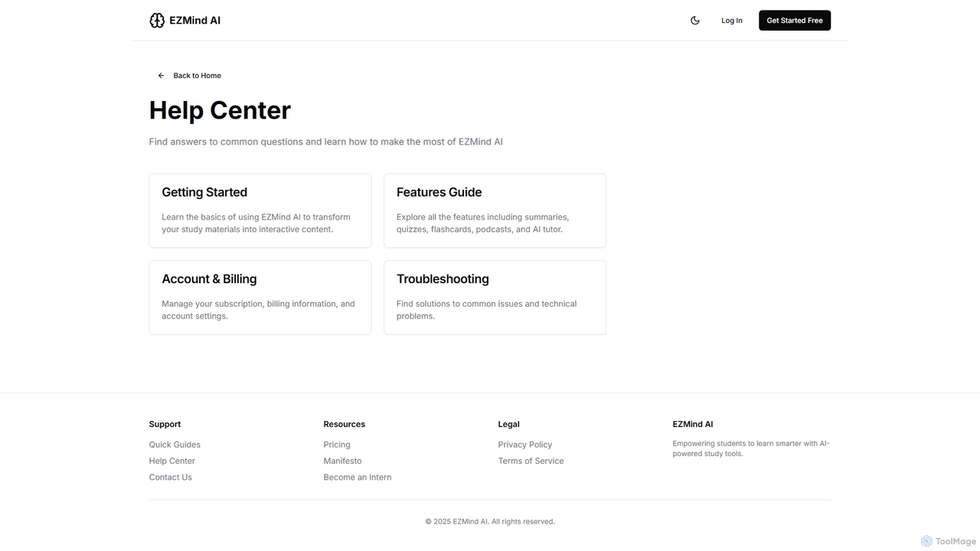The height and width of the screenshot is (551, 980).
Task: Click the EZMind AI brain logo icon
Action: pos(157,21)
